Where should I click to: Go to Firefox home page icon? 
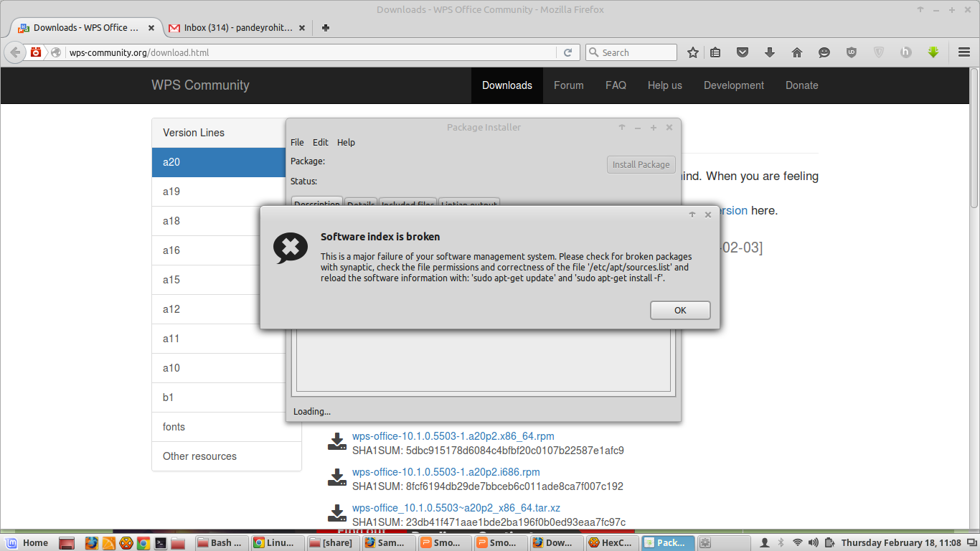coord(797,52)
